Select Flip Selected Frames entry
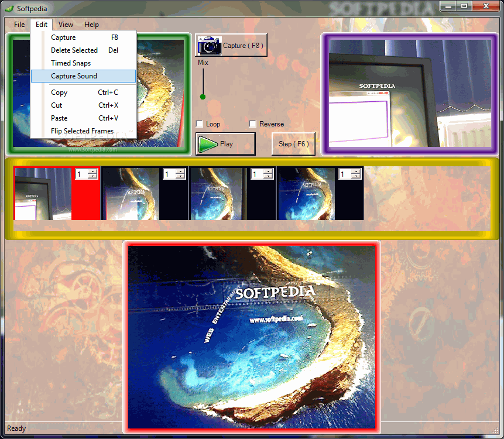 (x=84, y=131)
